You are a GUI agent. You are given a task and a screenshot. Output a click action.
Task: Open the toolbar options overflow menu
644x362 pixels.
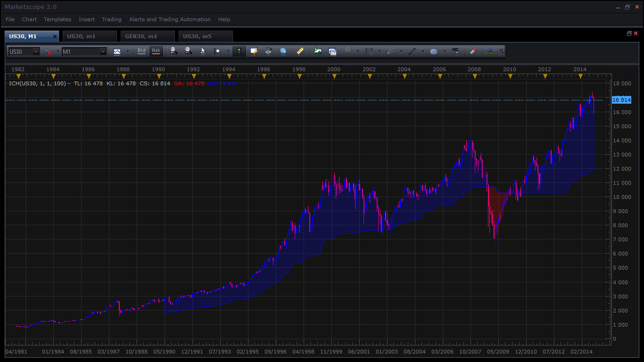tap(501, 51)
